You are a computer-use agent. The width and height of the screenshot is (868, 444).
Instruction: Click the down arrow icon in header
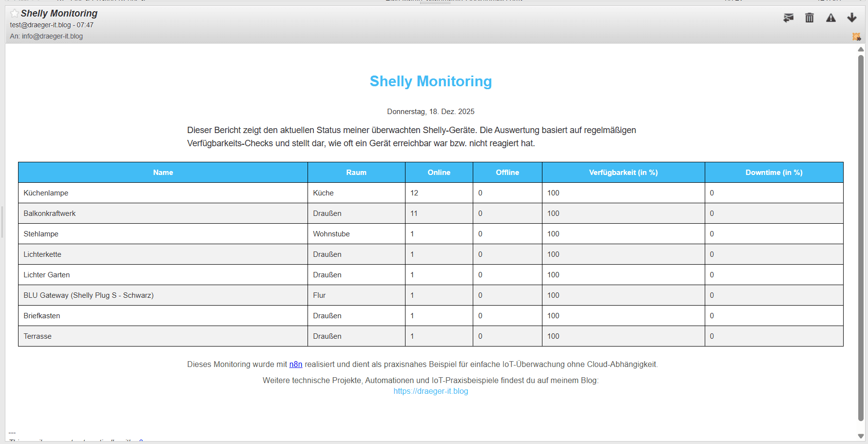[851, 18]
